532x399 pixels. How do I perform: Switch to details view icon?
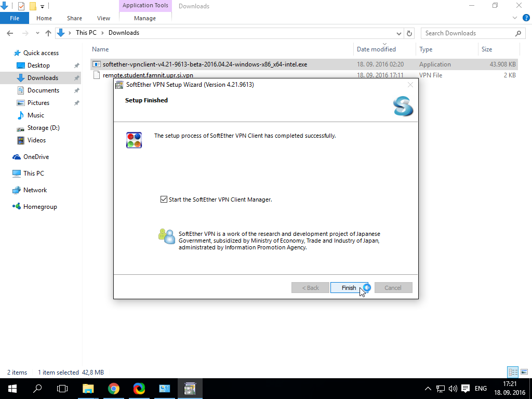pyautogui.click(x=513, y=372)
